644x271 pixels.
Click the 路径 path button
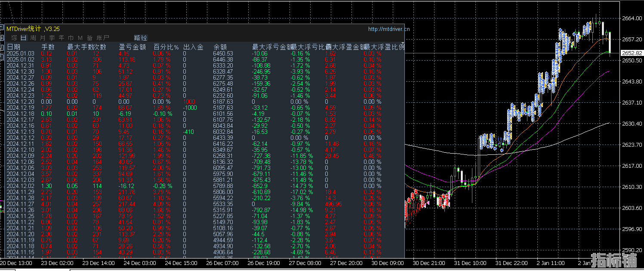(x=141, y=38)
